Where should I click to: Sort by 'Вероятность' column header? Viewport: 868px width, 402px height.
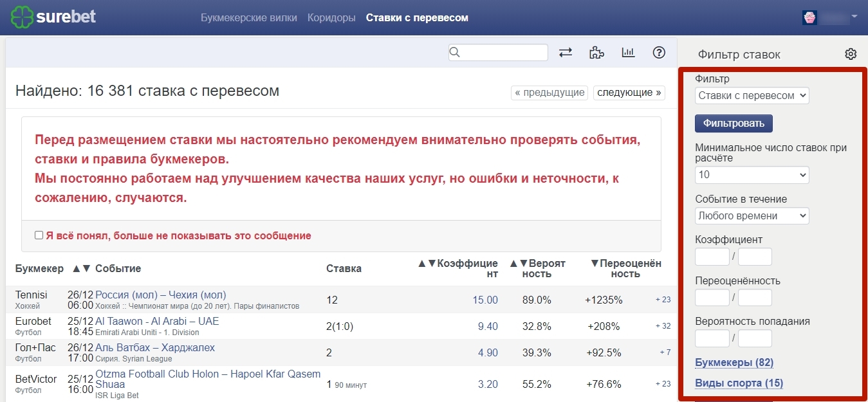(x=537, y=268)
